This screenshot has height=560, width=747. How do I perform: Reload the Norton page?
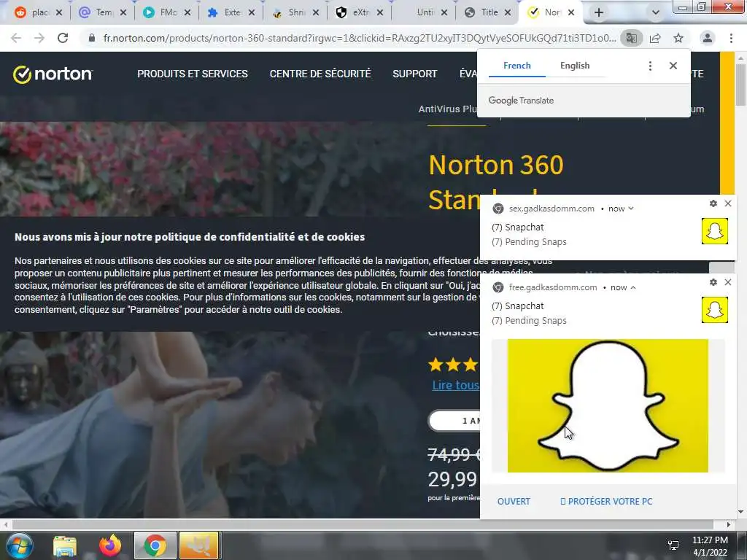63,38
